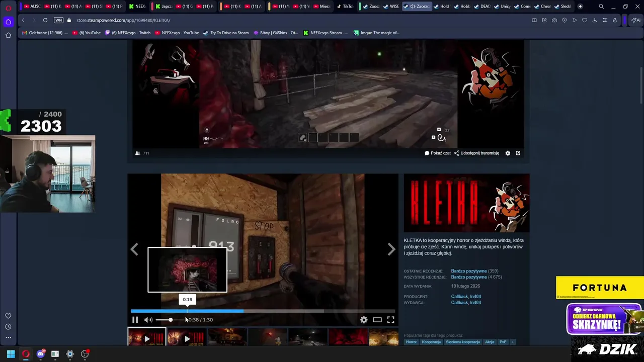Screen dimensions: 644x362
Task: Open Bitwy | G4Skins bookmark
Action: point(276,33)
